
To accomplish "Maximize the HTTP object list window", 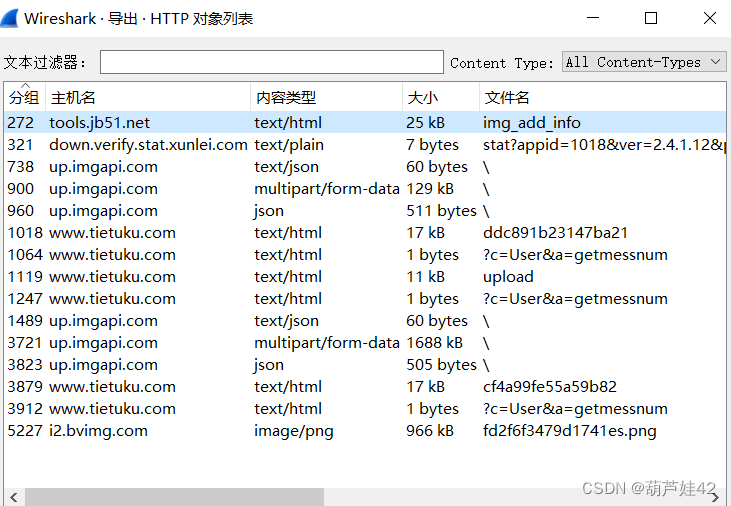I will pos(651,18).
